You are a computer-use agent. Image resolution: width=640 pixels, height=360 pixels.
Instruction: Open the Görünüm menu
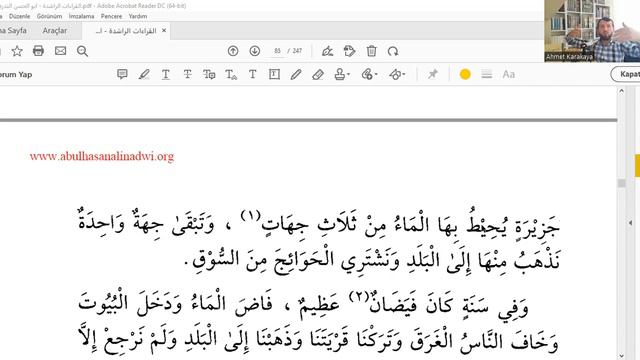[49, 16]
